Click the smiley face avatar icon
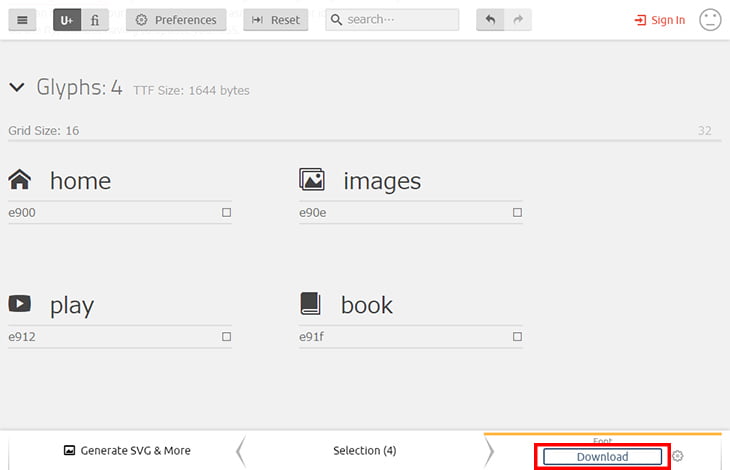This screenshot has height=470, width=730. pos(710,20)
